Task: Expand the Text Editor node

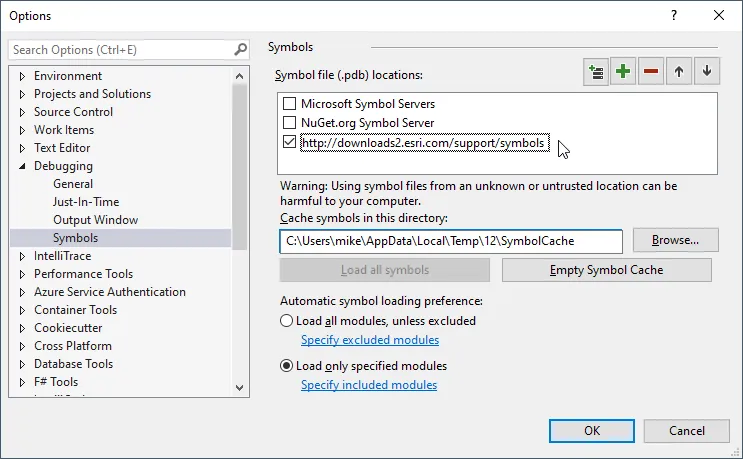Action: pyautogui.click(x=22, y=148)
